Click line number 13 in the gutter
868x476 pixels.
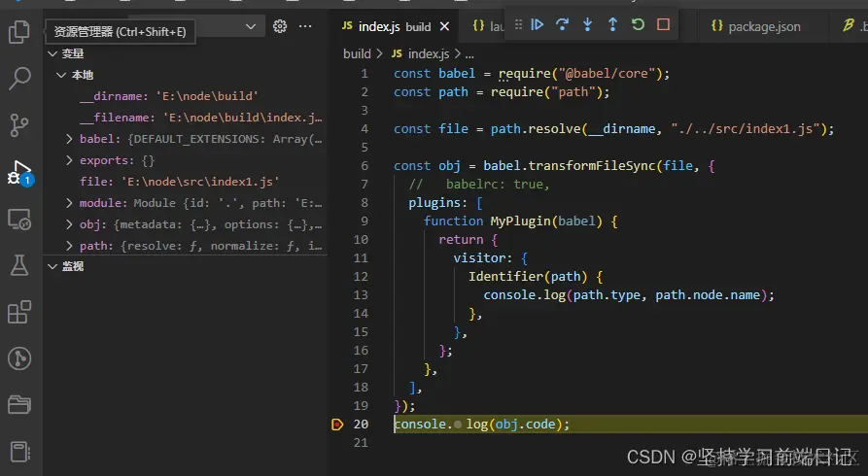(x=361, y=295)
